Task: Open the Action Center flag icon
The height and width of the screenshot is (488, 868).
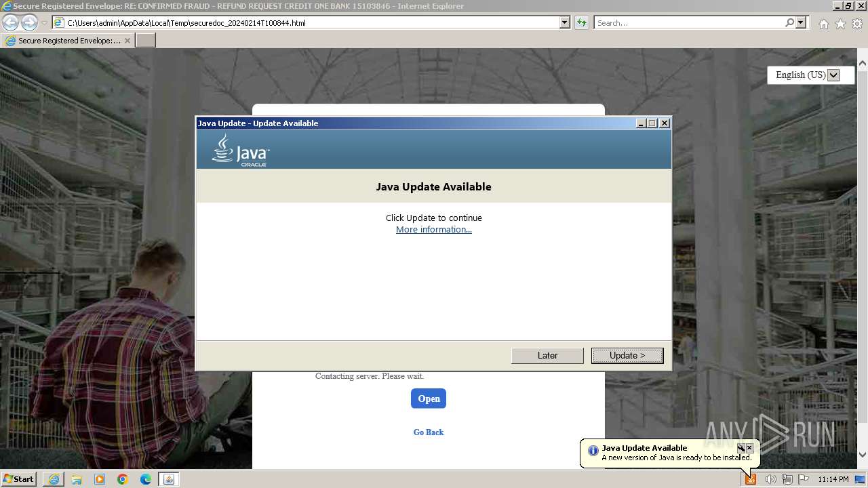Action: click(804, 479)
